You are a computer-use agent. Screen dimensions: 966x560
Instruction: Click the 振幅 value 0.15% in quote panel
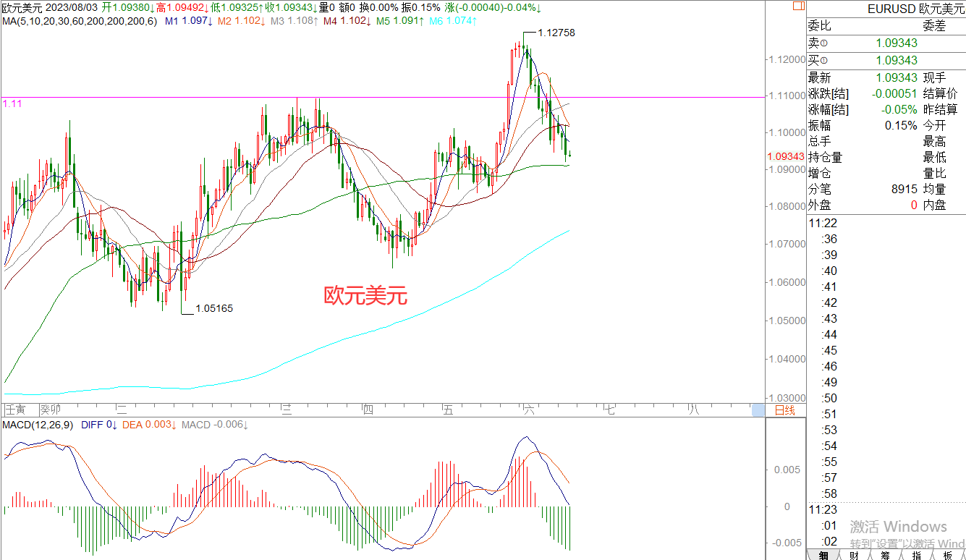click(x=902, y=125)
